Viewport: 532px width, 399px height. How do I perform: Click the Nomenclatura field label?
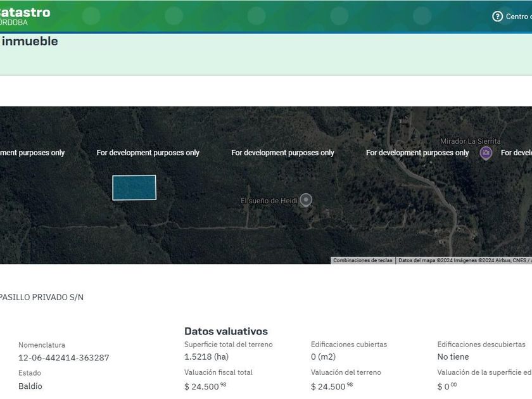42,345
